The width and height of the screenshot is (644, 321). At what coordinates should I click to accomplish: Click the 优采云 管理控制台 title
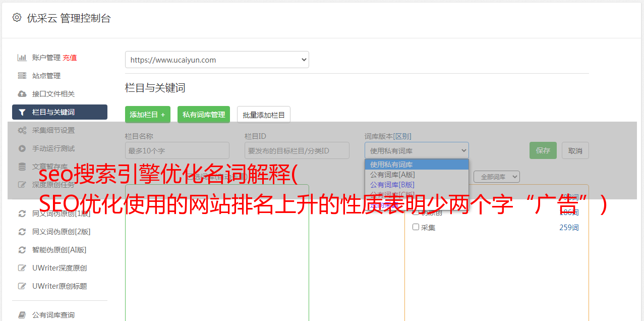click(x=69, y=18)
